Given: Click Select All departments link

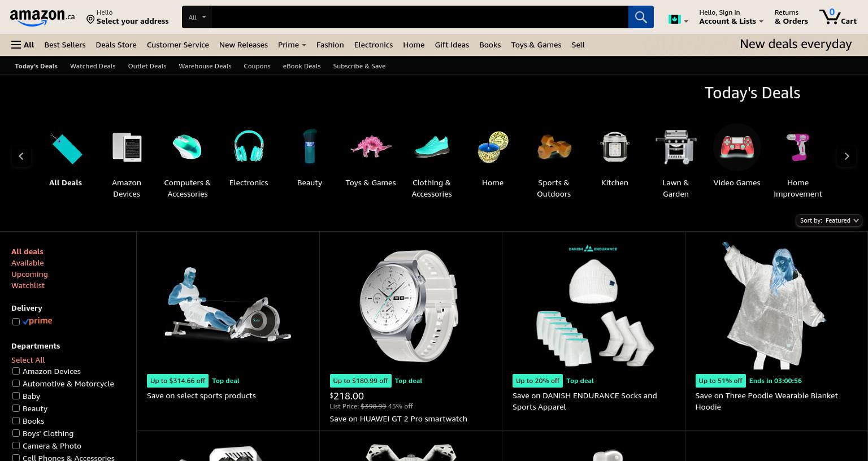Looking at the screenshot, I should pos(28,360).
